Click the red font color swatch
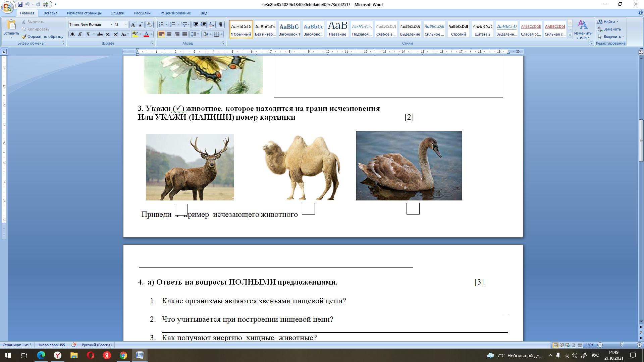 pos(146,34)
